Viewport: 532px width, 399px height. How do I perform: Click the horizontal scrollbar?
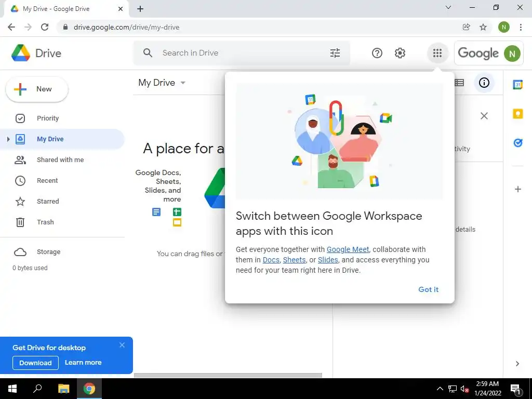click(x=228, y=375)
